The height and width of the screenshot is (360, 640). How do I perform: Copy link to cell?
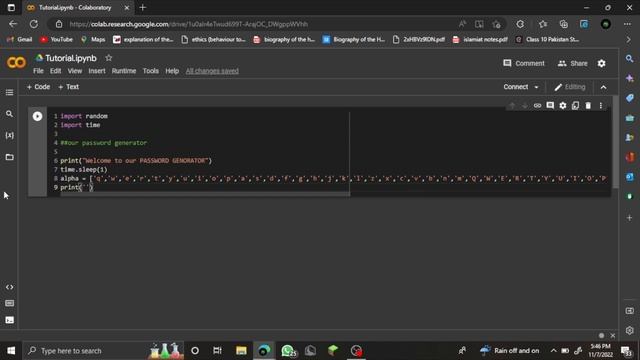pos(537,106)
